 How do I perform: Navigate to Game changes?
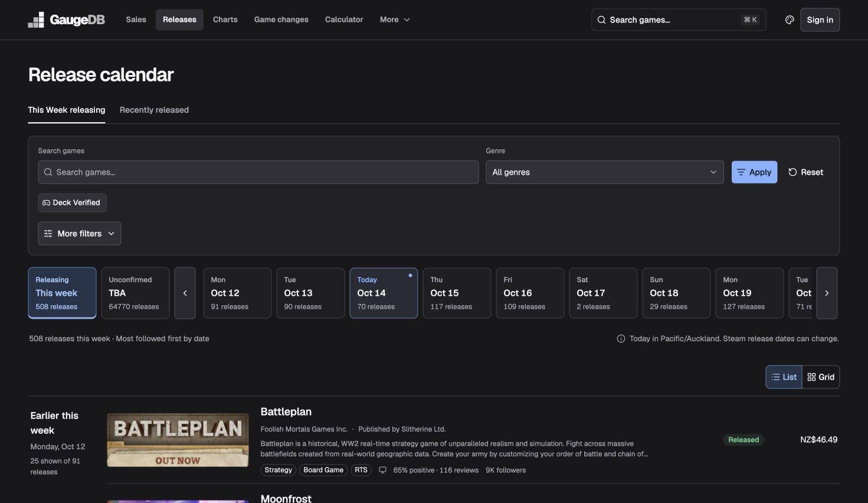click(281, 19)
